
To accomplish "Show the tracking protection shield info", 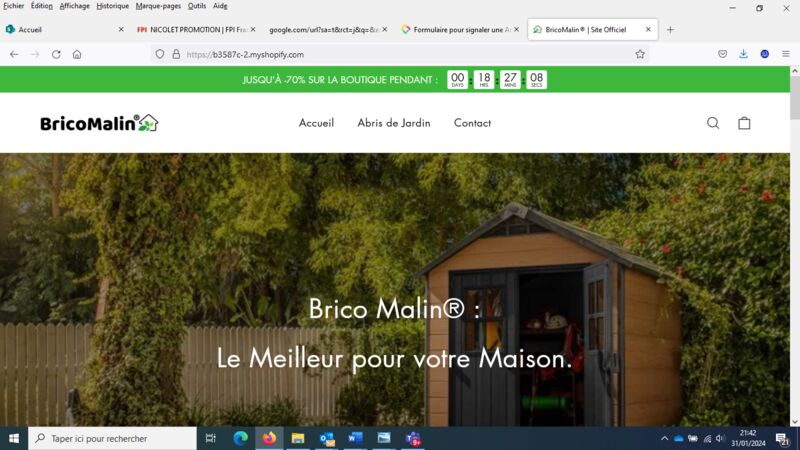I will tap(160, 54).
